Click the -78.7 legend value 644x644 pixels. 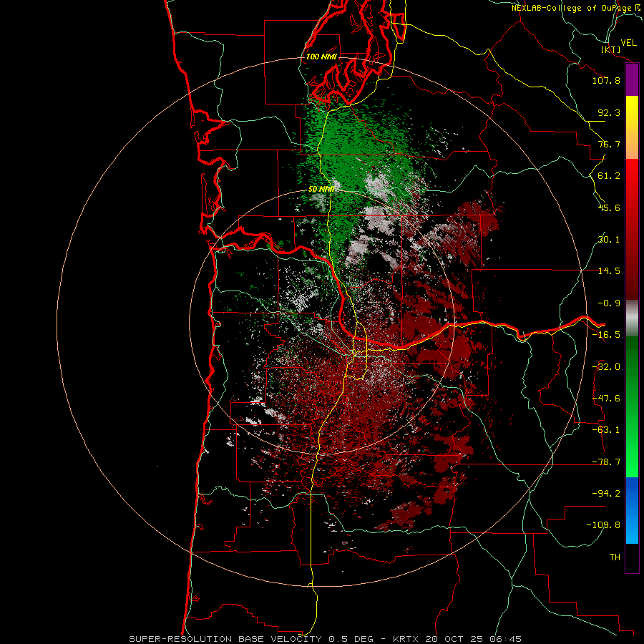606,462
